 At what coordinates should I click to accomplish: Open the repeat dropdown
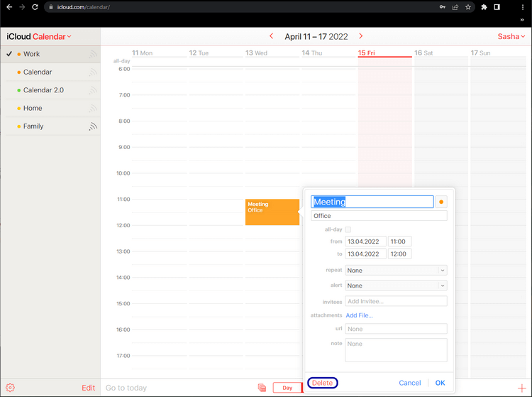(x=396, y=271)
